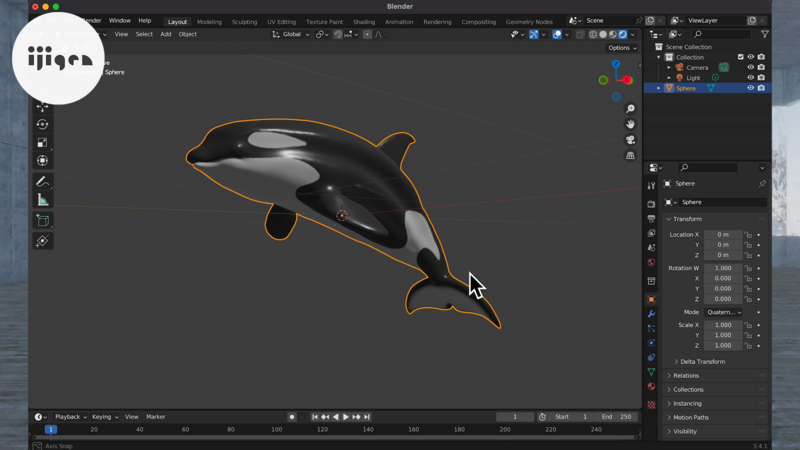Open the rotation Mode Quaternion dropdown
Screen dimensions: 800x450
point(723,312)
